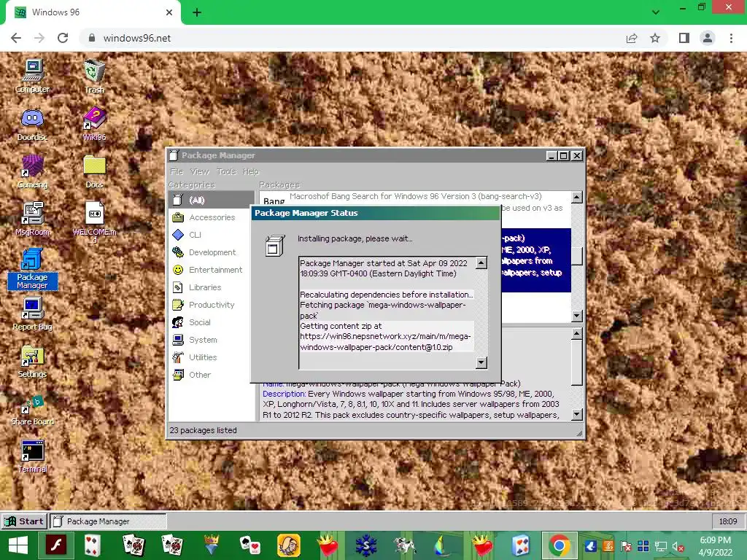
Task: Open the Tools menu in Package Manager
Action: [226, 171]
